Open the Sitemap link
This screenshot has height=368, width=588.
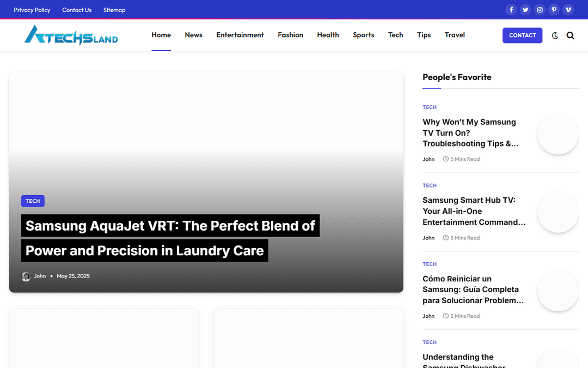tap(114, 10)
